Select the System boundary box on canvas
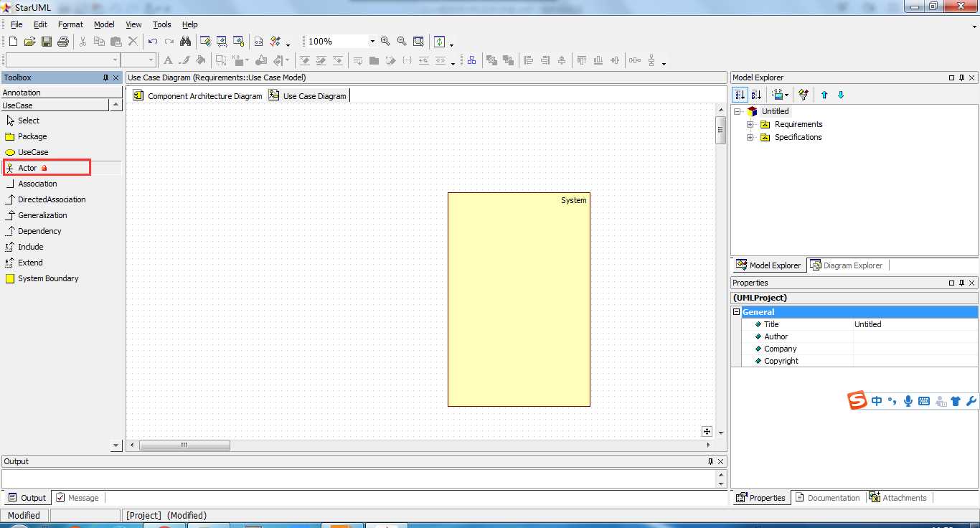The width and height of the screenshot is (980, 528). [x=519, y=299]
